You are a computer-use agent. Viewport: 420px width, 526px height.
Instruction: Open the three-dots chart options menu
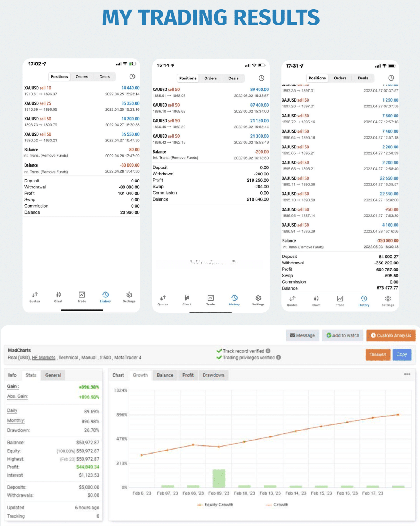[x=407, y=374]
